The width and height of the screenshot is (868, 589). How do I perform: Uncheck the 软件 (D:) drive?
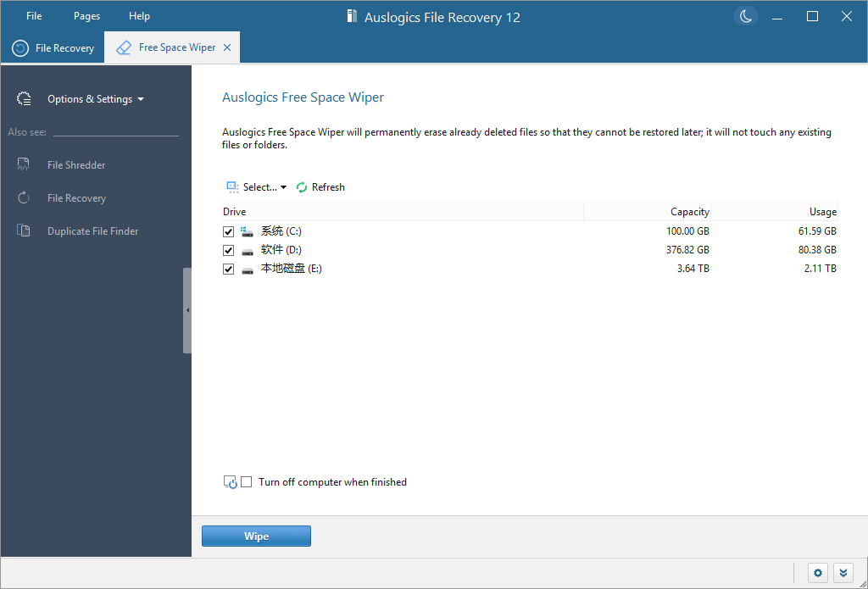[228, 249]
